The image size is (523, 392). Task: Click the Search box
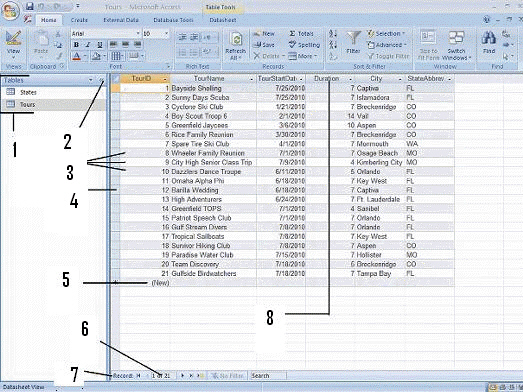268,376
